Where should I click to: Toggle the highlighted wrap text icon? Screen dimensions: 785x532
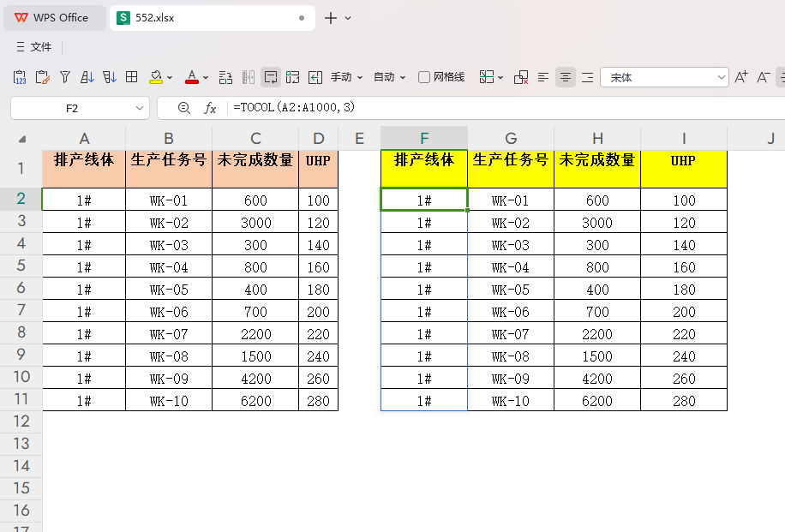271,77
